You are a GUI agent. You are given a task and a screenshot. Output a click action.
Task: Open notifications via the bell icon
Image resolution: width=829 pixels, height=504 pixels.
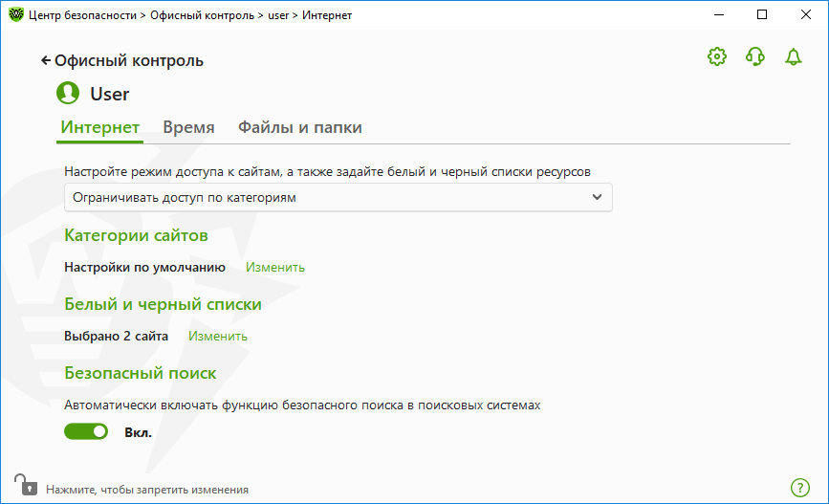(x=793, y=56)
